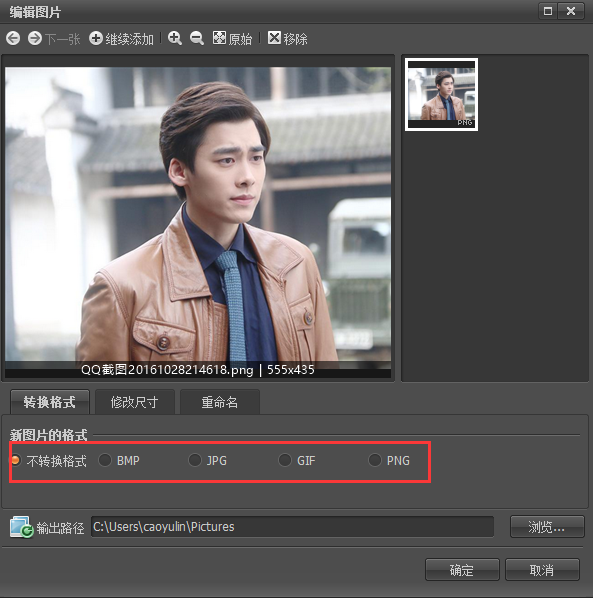Zoom in with the magnifier plus icon
The image size is (593, 598).
pos(175,38)
